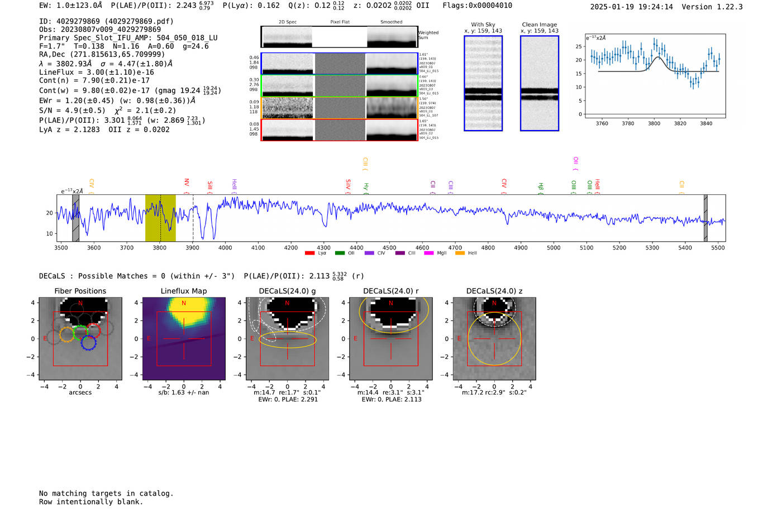Select the Weighted Sum 2D spectrum row
The height and width of the screenshot is (532, 782).
click(339, 37)
